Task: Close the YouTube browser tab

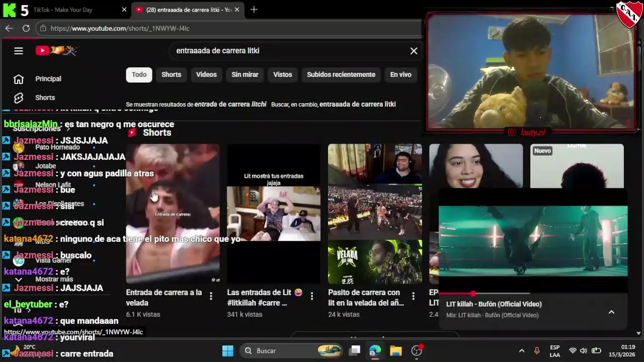Action: 237,10
